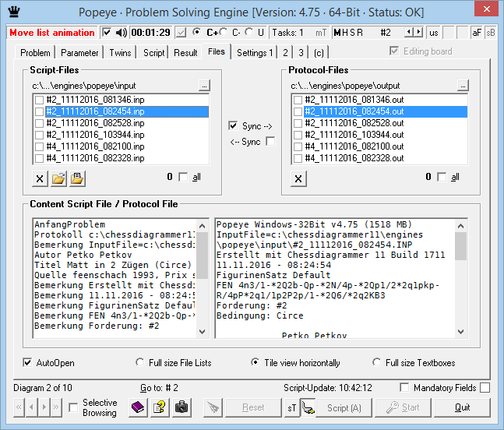
Task: Toggle <-- Sync checkbox
Action: click(x=270, y=142)
